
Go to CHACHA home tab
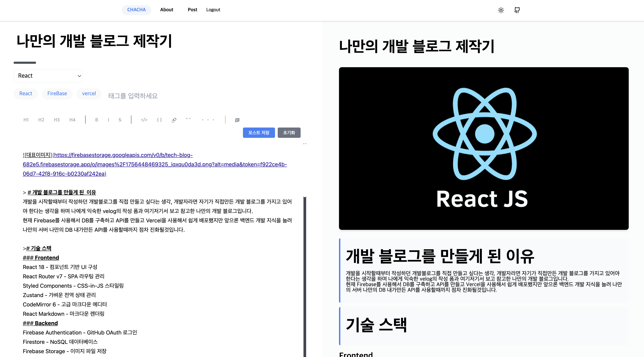point(137,10)
